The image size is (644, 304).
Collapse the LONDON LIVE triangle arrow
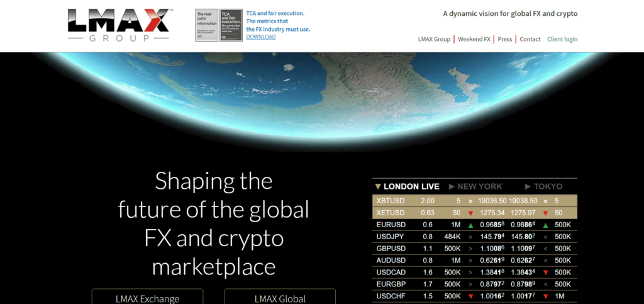click(x=377, y=187)
